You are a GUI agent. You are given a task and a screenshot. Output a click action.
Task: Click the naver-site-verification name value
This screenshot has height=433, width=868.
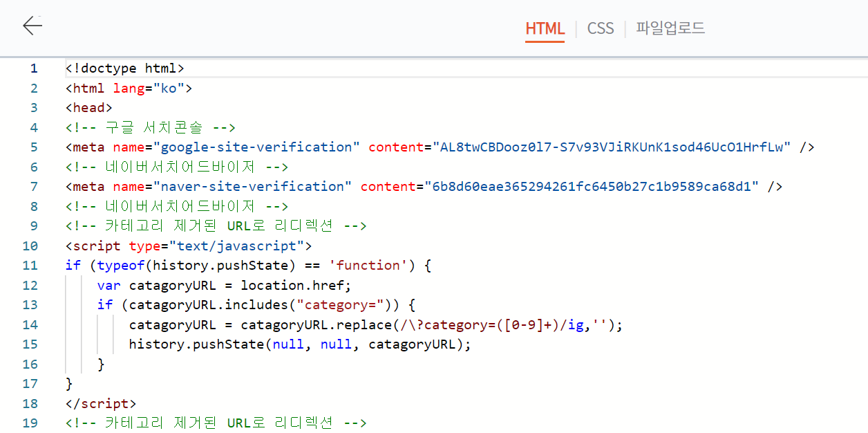click(252, 187)
